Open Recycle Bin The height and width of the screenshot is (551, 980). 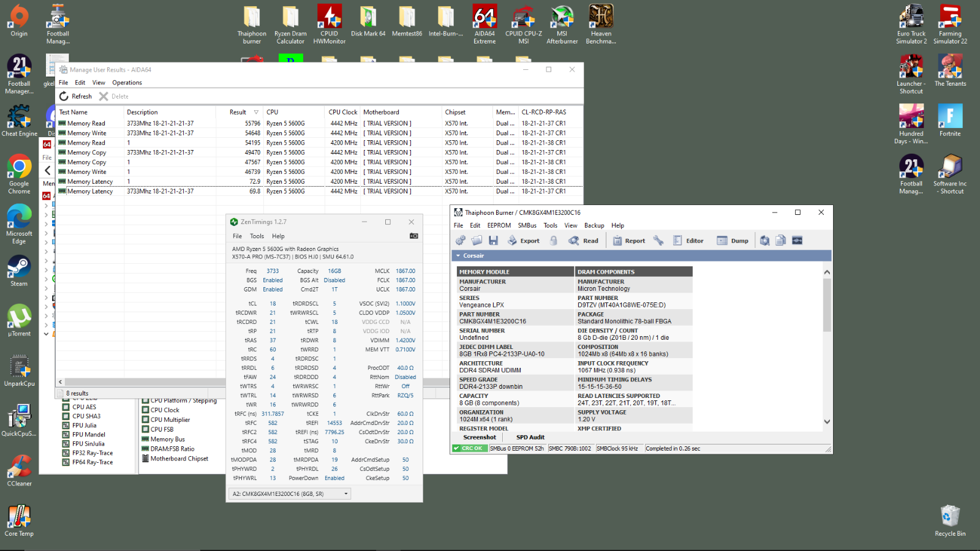(x=950, y=520)
